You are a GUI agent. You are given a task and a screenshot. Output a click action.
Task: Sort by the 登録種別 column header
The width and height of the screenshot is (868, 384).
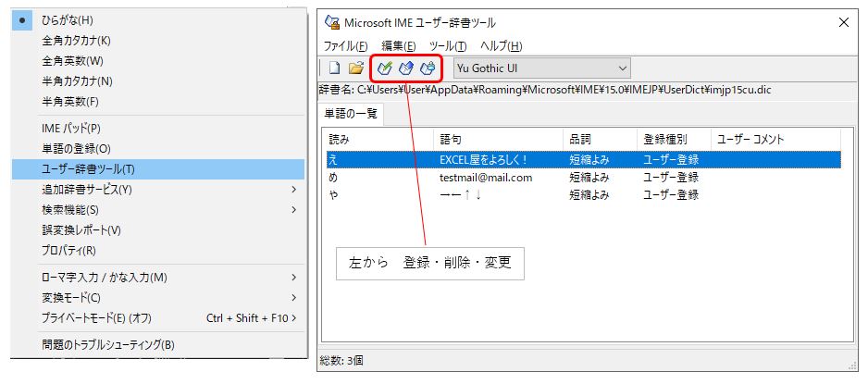(674, 140)
